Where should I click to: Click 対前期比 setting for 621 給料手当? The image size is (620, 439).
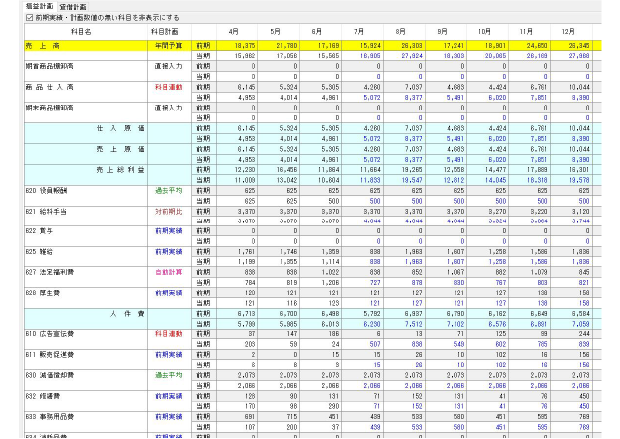coord(166,212)
